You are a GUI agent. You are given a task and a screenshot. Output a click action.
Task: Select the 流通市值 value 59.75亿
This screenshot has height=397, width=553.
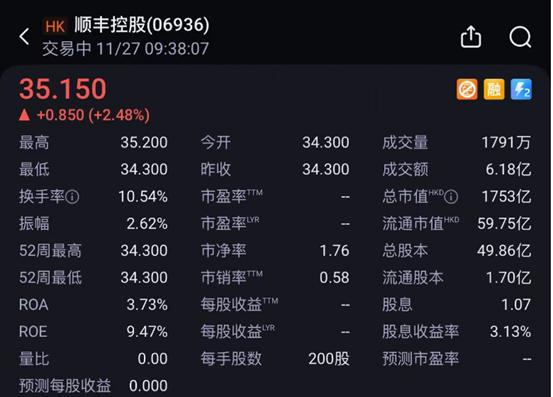[504, 224]
